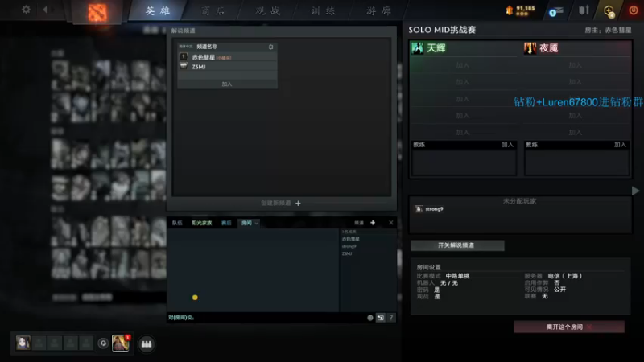Image resolution: width=644 pixels, height=362 pixels.
Task: Join as Radiant coach via 教练 加入
Action: tap(507, 145)
